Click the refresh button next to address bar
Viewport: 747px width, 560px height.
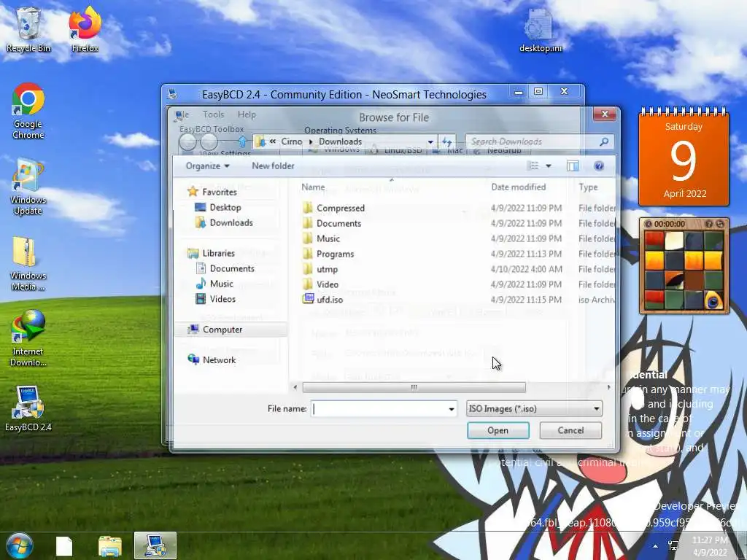(447, 142)
